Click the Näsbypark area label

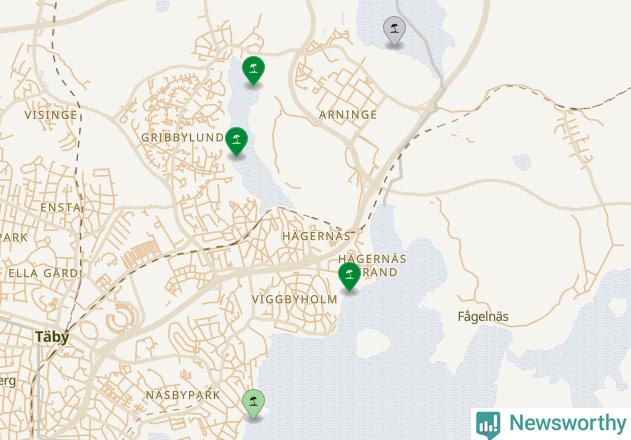coord(183,395)
